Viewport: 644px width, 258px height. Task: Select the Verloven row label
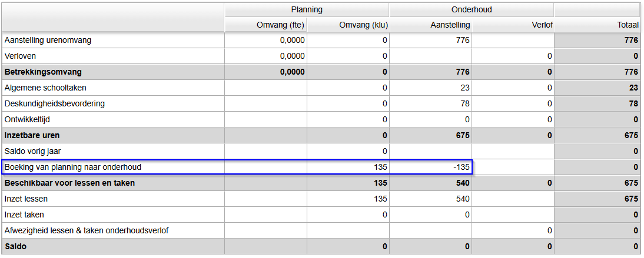pos(21,56)
